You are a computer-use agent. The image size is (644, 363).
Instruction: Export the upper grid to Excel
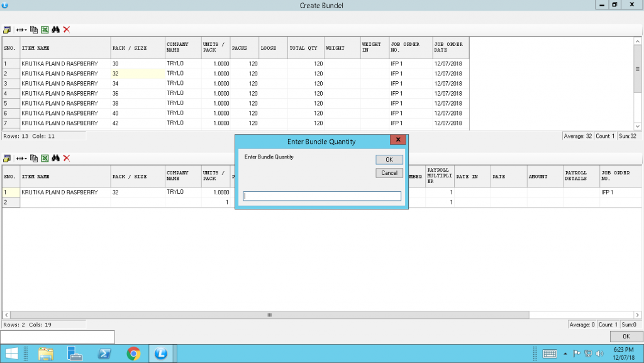pyautogui.click(x=44, y=30)
